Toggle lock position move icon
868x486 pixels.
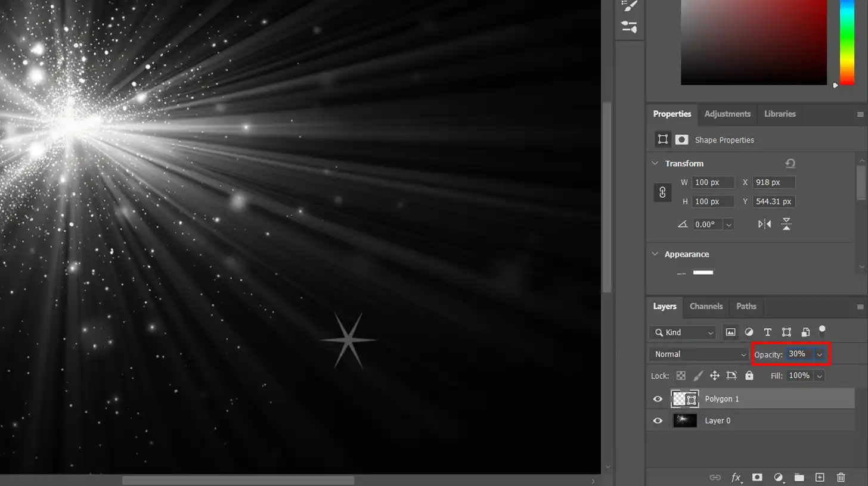[x=715, y=376]
